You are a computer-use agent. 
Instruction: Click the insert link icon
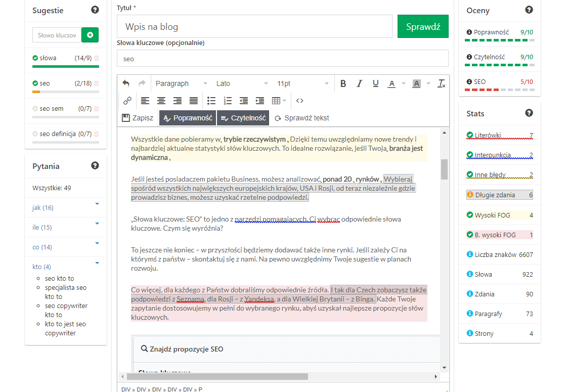tap(127, 101)
